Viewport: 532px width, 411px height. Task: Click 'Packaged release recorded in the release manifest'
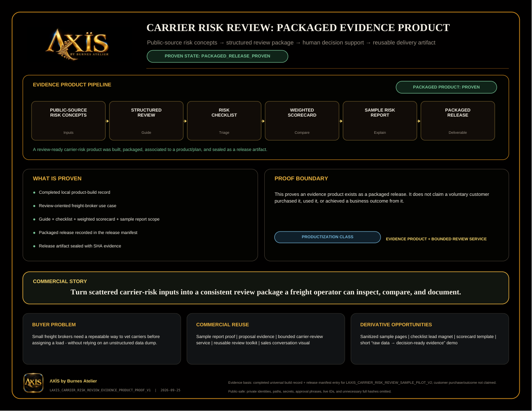[88, 233]
